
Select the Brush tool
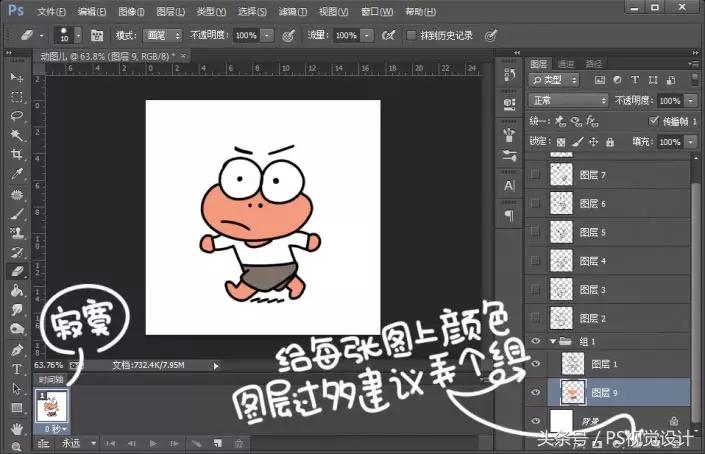[x=17, y=214]
